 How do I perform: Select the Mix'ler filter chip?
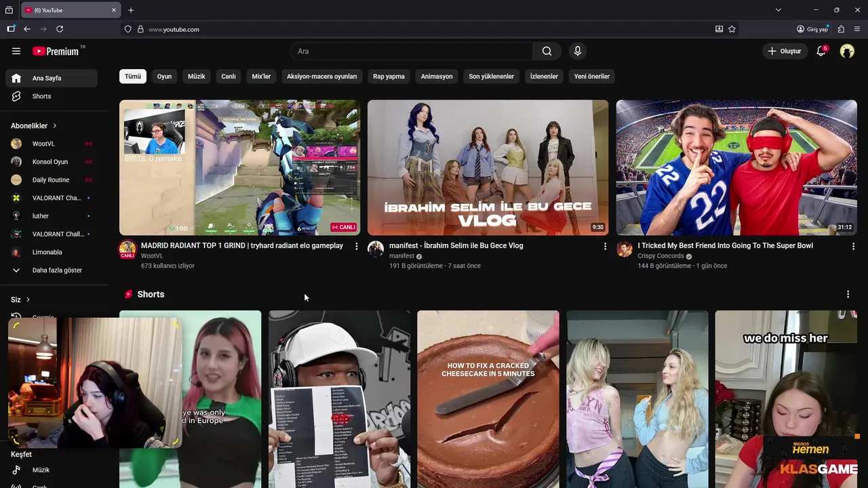[261, 77]
